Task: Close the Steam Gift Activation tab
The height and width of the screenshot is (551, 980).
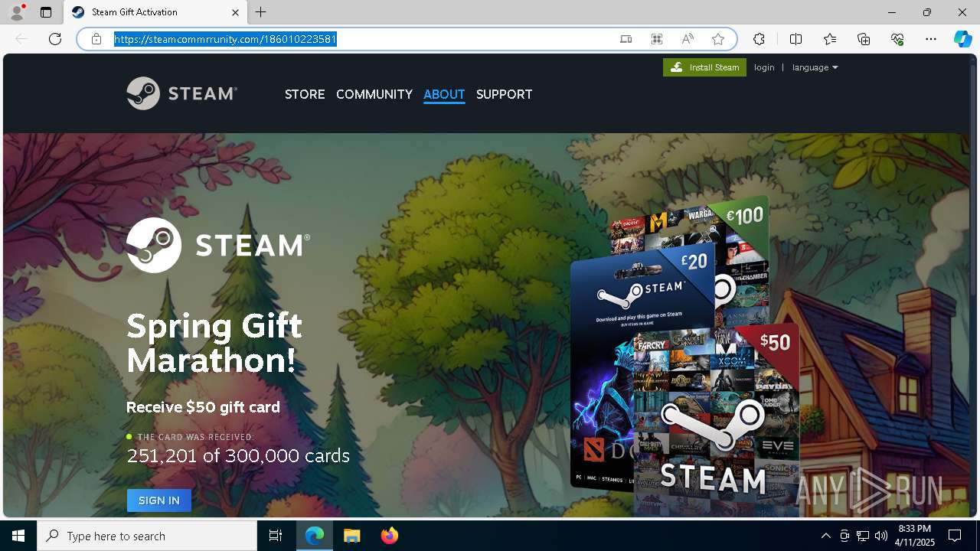Action: tap(235, 12)
